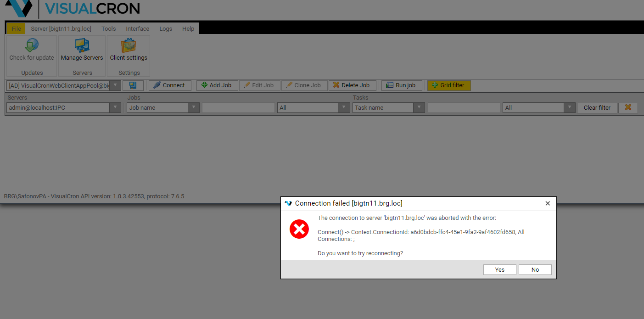Image resolution: width=644 pixels, height=319 pixels.
Task: Click the Jobs filter heading
Action: [x=134, y=97]
